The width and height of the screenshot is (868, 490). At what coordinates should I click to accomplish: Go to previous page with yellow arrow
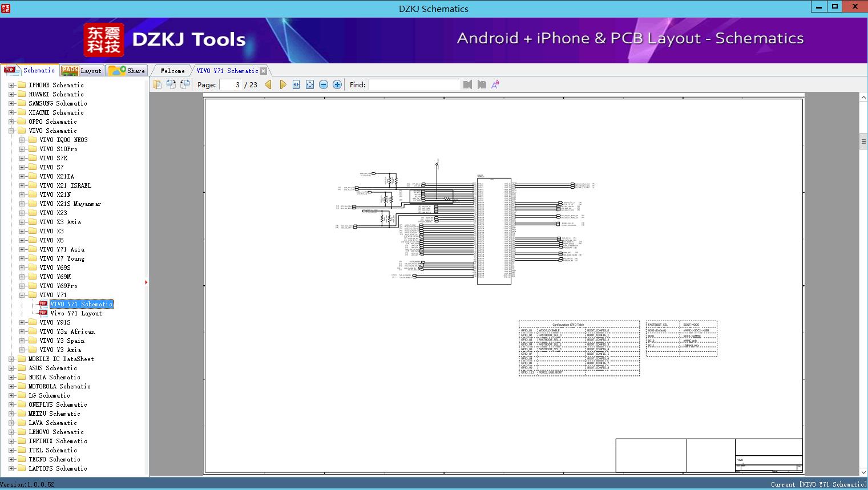pos(269,84)
